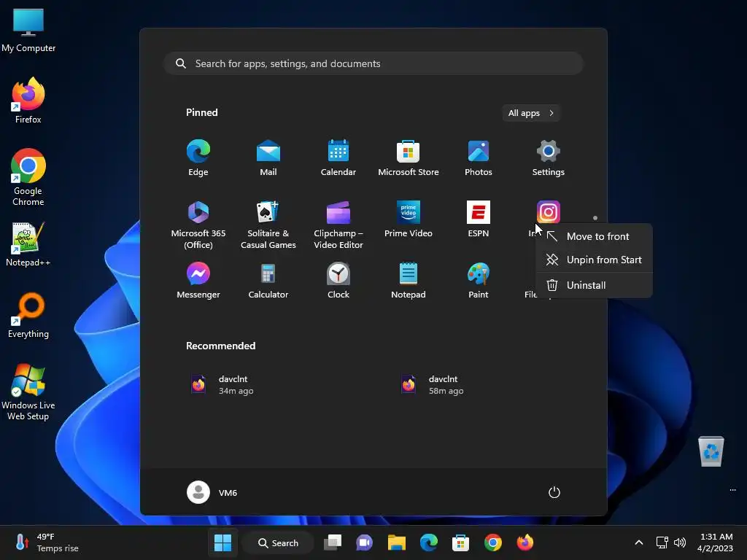
Task: Click the volume tray icon
Action: (680, 542)
